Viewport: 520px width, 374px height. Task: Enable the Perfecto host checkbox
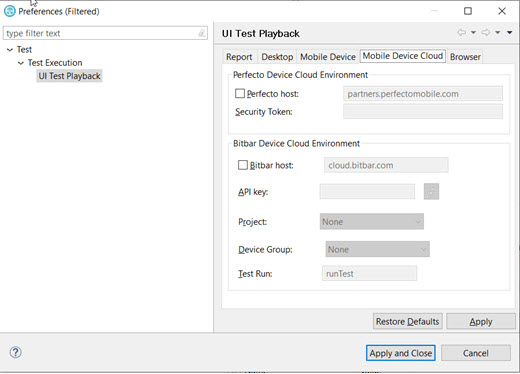point(240,93)
